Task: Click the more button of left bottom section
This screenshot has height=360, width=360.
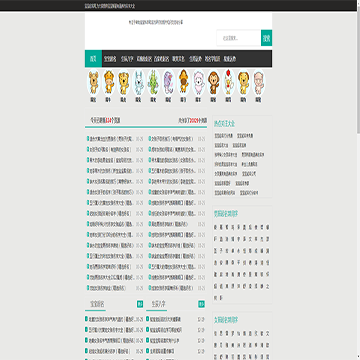Action: 140,304
